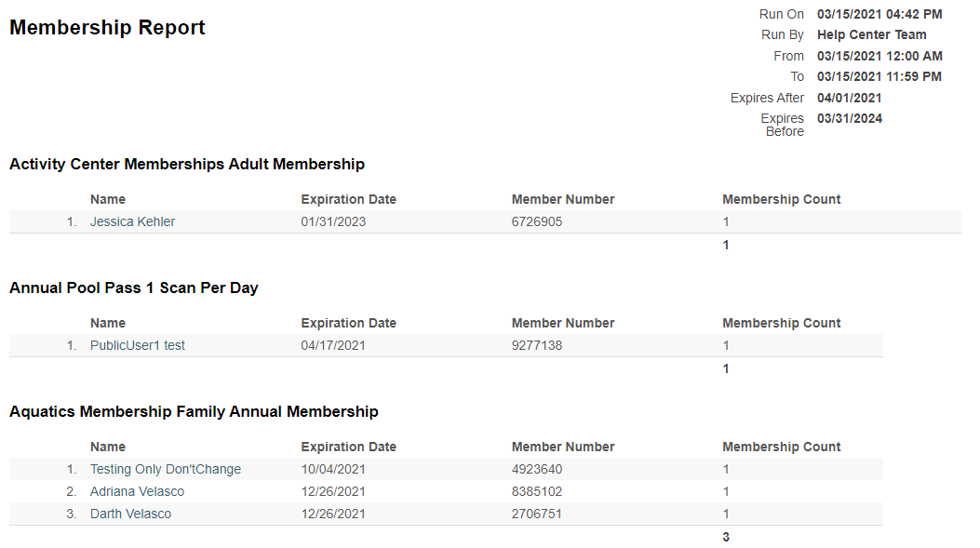This screenshot has width=980, height=548.
Task: Click Expires After value 04/01/2021
Action: pyautogui.click(x=850, y=98)
